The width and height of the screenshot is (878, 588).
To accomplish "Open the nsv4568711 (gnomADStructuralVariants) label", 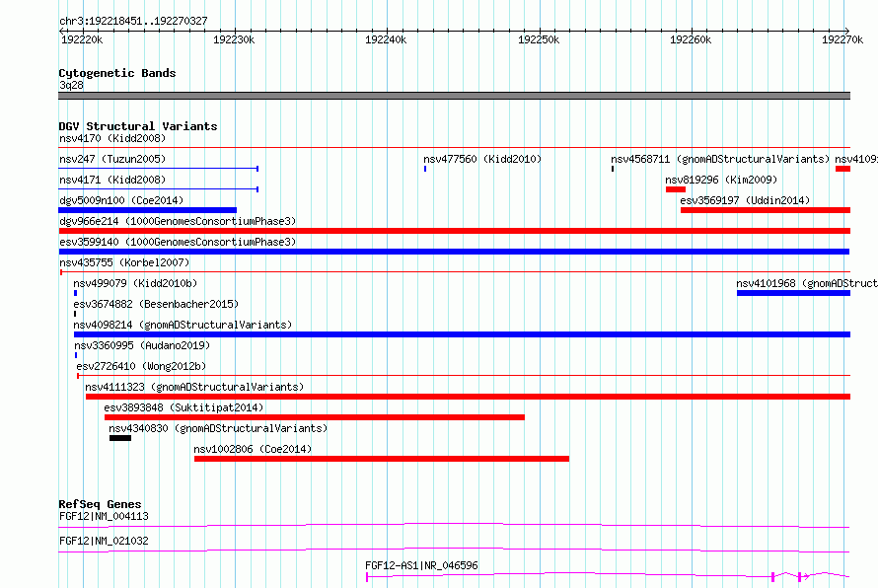I will (720, 159).
